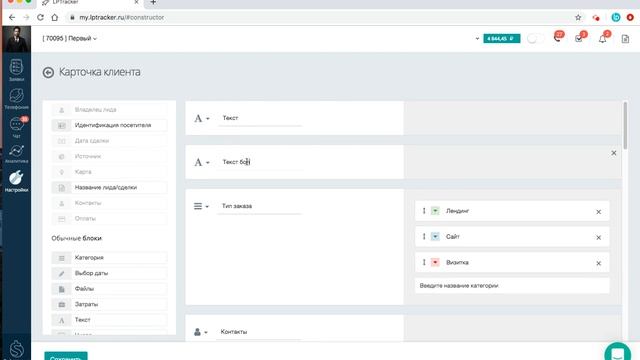The width and height of the screenshot is (640, 360).
Task: Open the support chat bubble widget
Action: [618, 352]
